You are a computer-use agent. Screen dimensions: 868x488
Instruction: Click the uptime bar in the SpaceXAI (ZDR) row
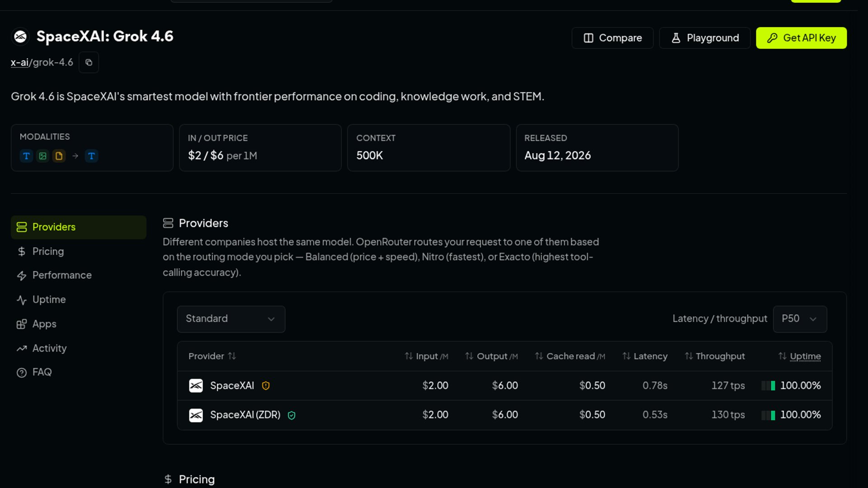click(x=768, y=415)
